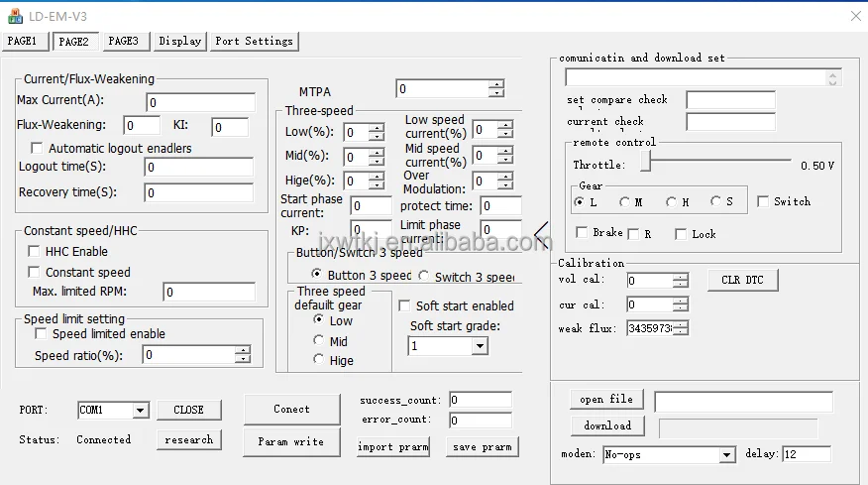This screenshot has width=868, height=485.
Task: Adjust the Over Modulation spinner
Action: tap(505, 181)
